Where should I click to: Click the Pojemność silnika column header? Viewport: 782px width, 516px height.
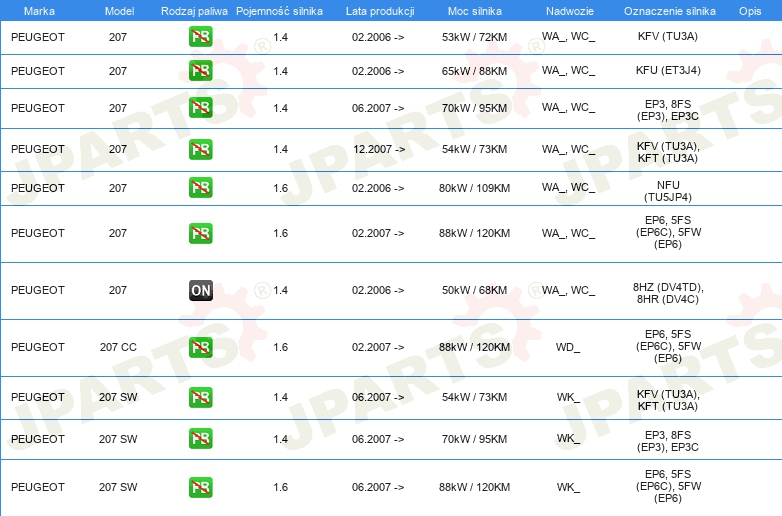[x=279, y=11]
